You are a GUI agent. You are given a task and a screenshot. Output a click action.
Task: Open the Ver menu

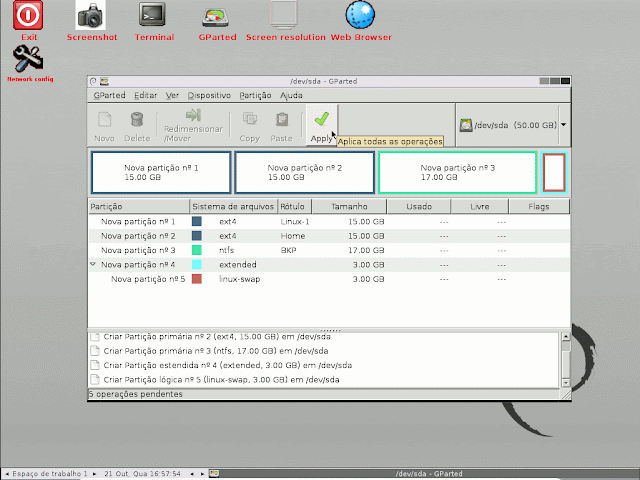click(x=172, y=96)
